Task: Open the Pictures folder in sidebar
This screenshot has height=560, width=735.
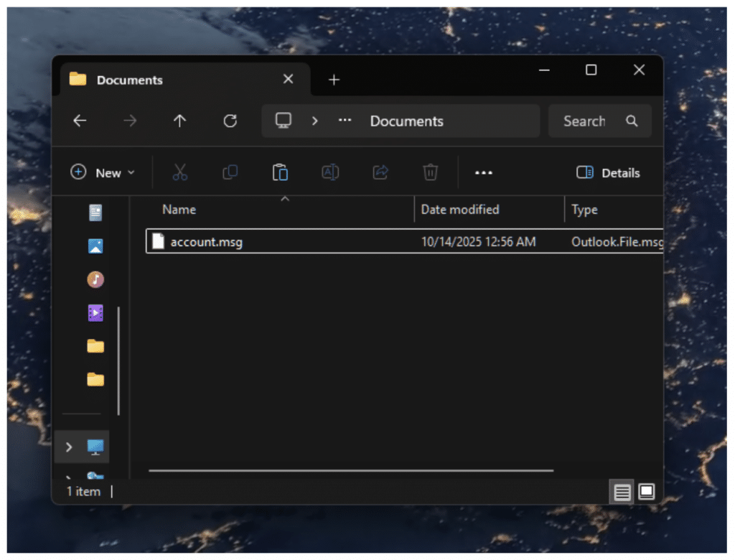Action: 95,246
